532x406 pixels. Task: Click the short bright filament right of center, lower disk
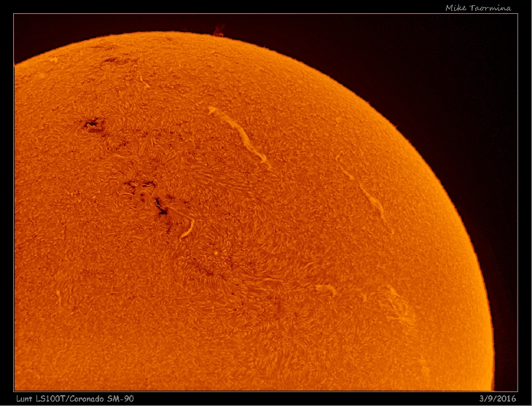pos(326,289)
